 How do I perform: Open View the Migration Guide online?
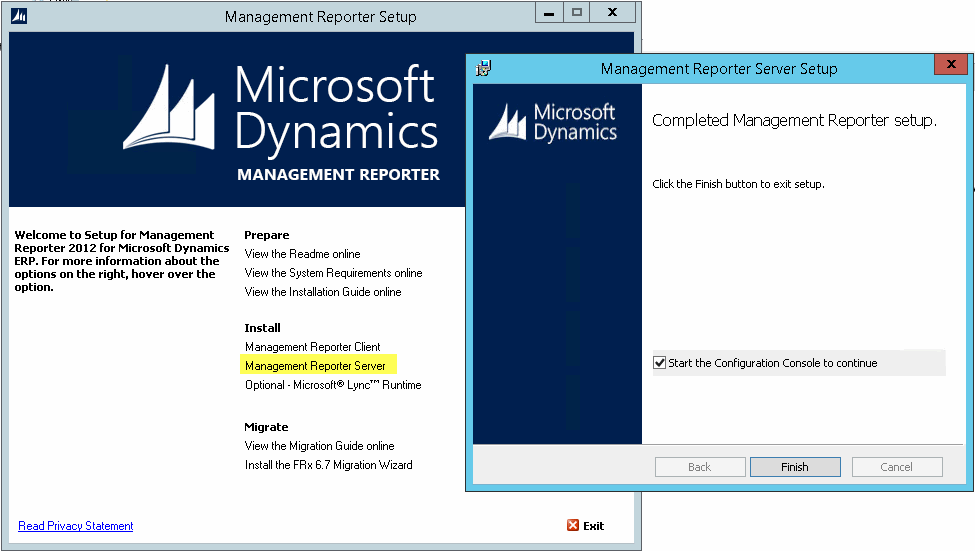(319, 446)
